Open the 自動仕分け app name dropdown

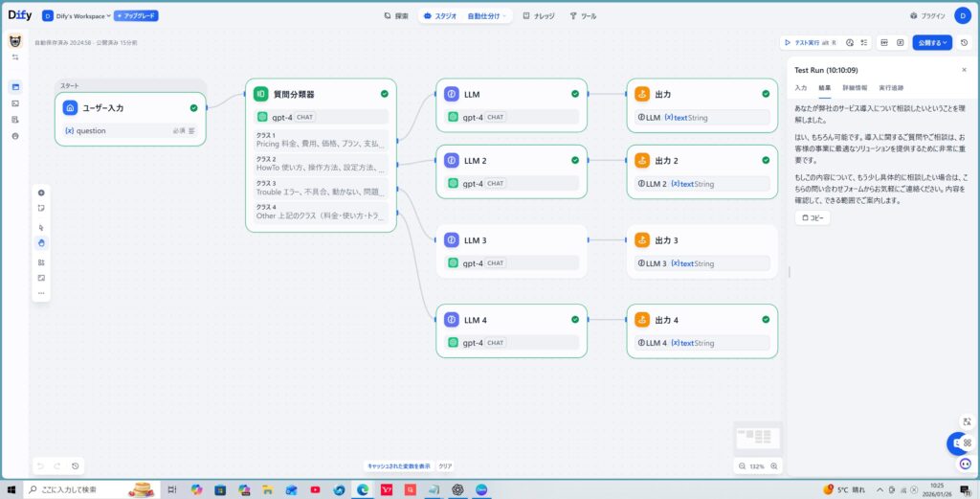(x=487, y=16)
